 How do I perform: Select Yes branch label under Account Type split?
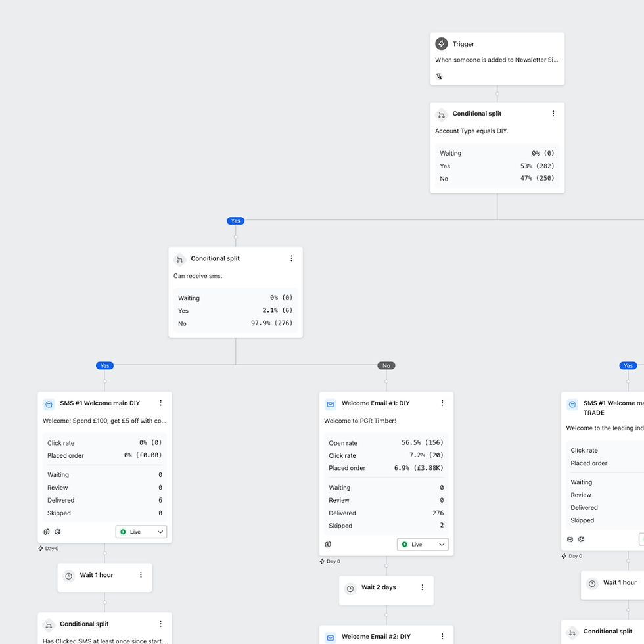(x=235, y=221)
